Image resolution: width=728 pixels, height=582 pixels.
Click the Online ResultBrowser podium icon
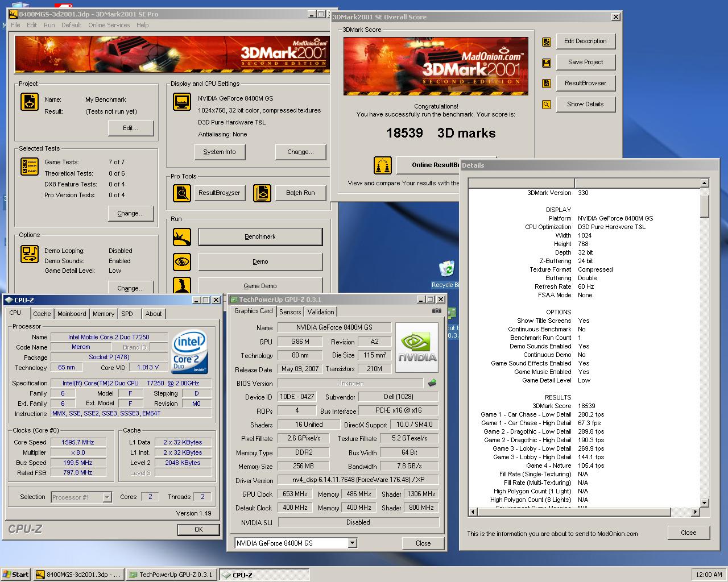click(383, 165)
